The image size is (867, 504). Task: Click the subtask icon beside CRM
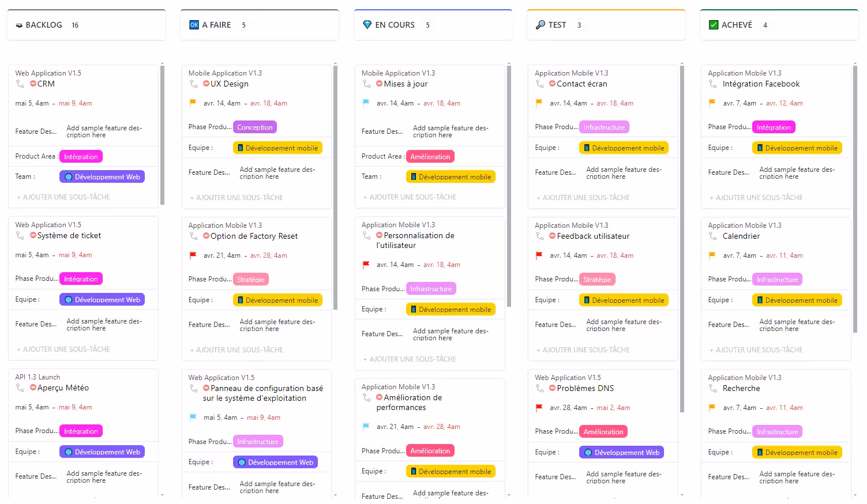[x=20, y=84]
